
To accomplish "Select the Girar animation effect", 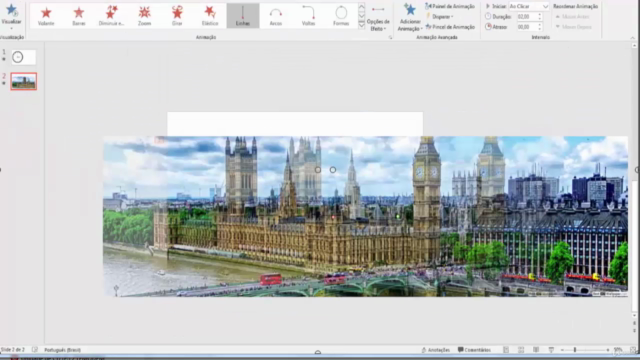I will click(177, 16).
